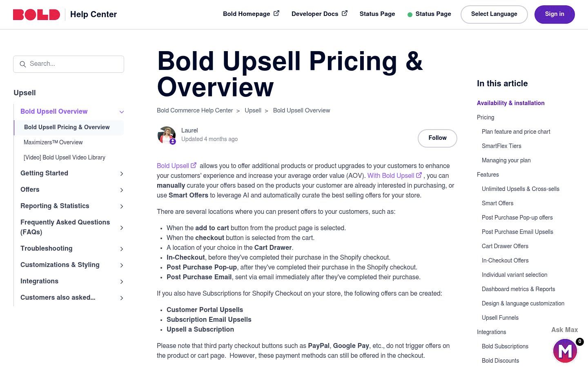Collapse the Bold Upsell Overview section
588x368 pixels.
121,112
